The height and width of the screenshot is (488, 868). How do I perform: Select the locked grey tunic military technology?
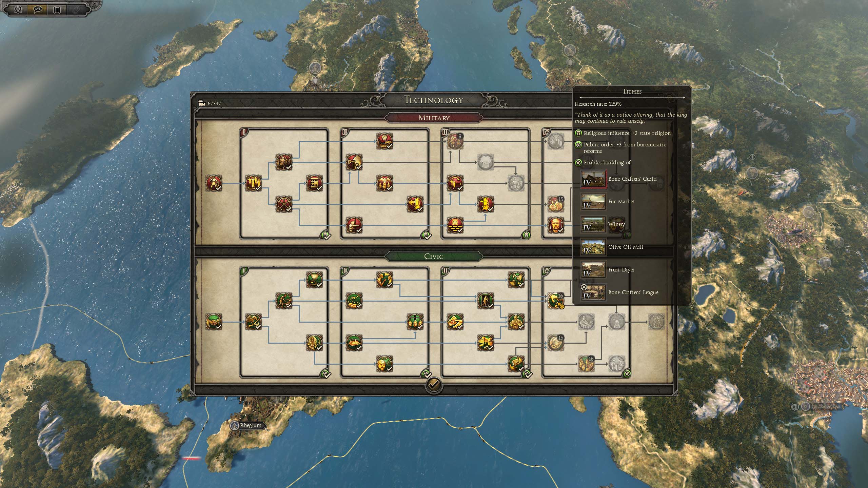pos(486,162)
